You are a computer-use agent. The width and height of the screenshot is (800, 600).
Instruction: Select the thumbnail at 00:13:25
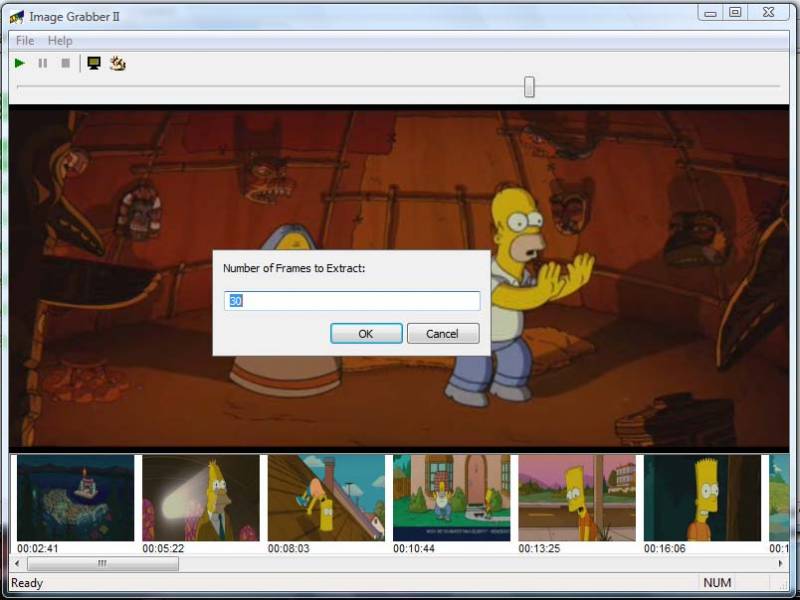point(577,498)
